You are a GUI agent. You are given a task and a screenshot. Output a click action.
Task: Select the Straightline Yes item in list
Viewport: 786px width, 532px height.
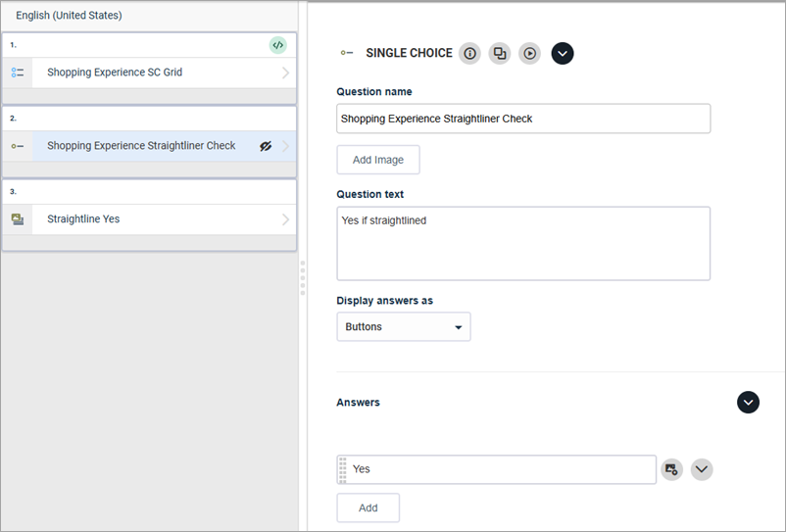[x=84, y=219]
